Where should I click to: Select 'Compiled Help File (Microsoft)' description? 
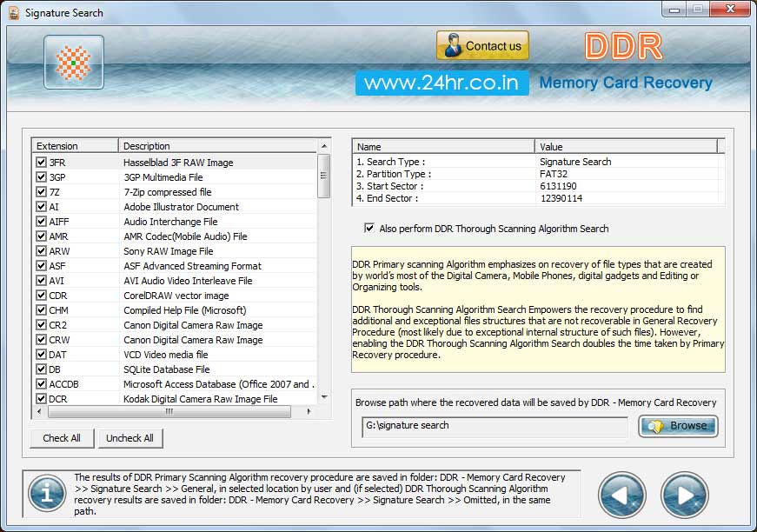click(x=185, y=310)
